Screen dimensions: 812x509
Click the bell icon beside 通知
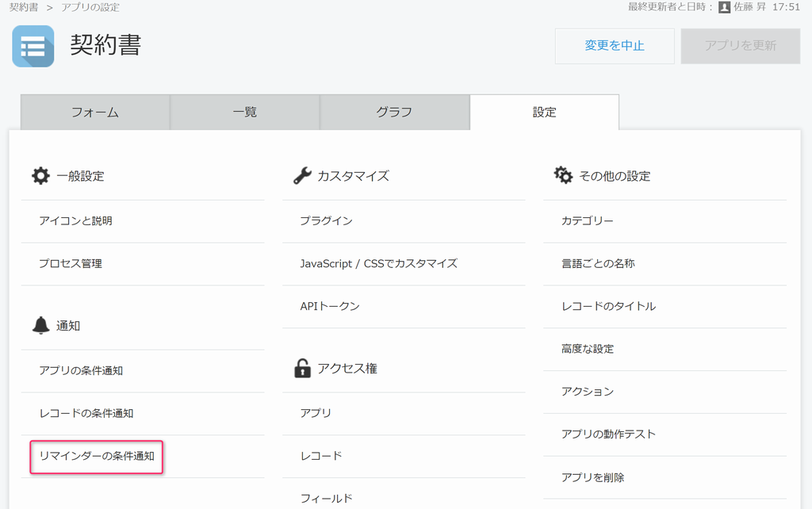tap(41, 326)
